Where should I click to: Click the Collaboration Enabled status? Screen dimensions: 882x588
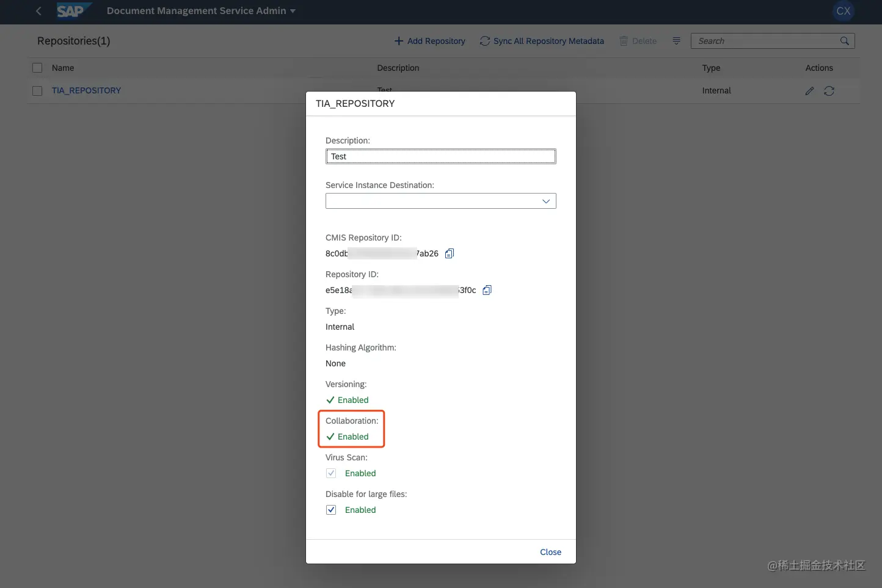tap(347, 437)
